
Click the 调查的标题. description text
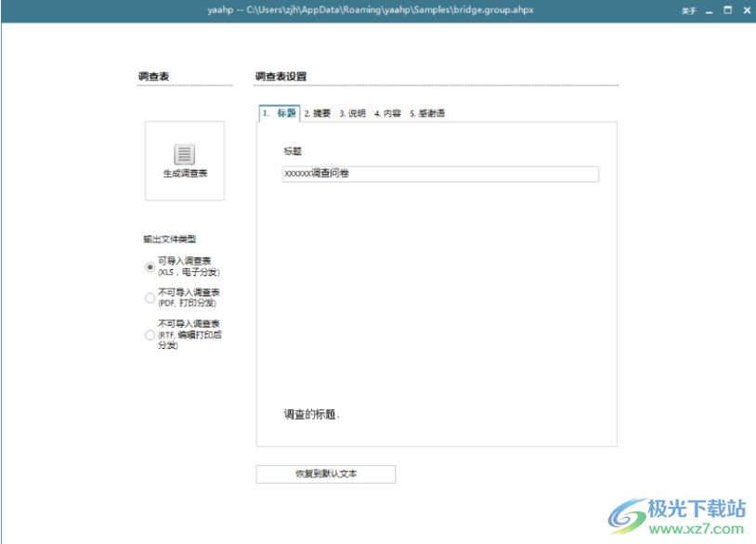(311, 414)
